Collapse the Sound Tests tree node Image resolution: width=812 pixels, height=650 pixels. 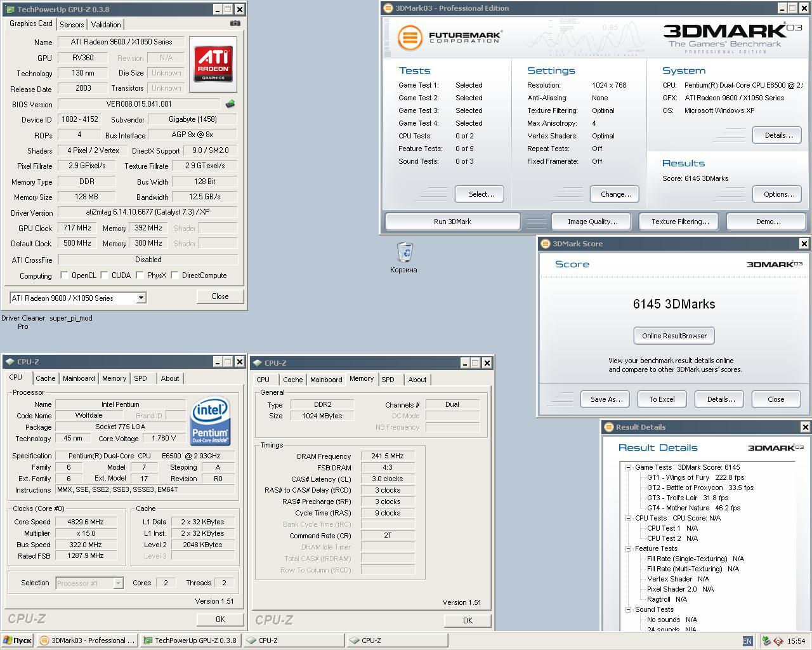[628, 609]
